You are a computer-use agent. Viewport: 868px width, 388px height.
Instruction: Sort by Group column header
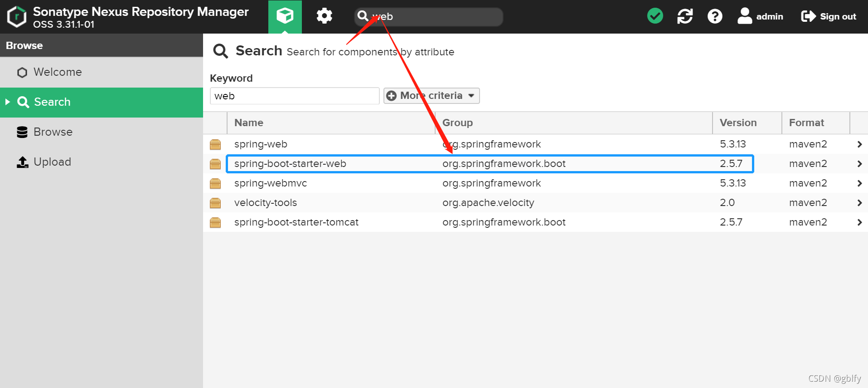574,123
